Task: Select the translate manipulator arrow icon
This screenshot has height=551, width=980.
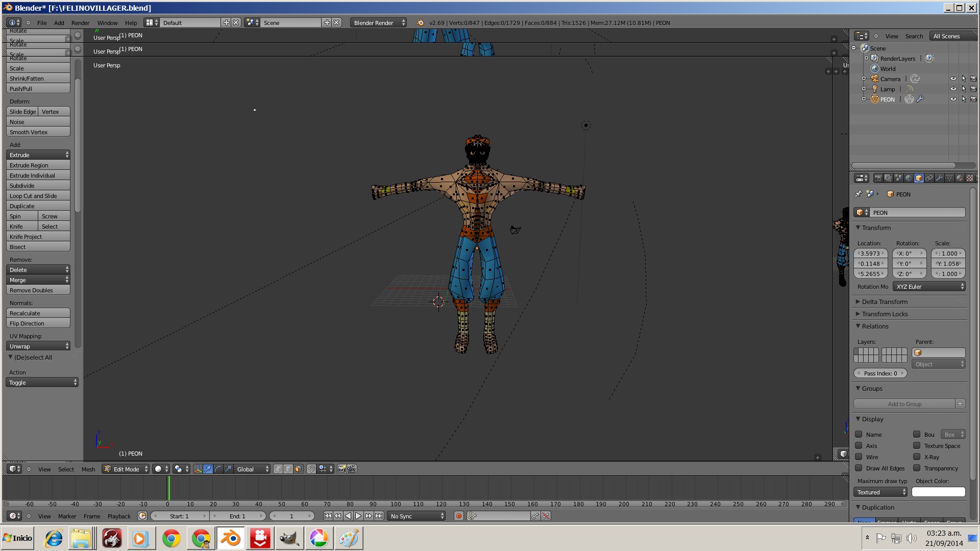Action: 208,469
